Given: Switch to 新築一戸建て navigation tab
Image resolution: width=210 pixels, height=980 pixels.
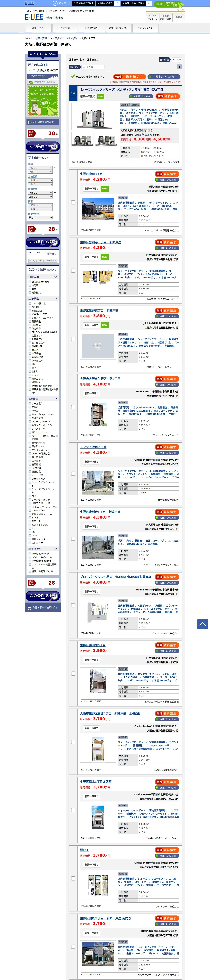Looking at the screenshot, I should pyautogui.click(x=38, y=28).
